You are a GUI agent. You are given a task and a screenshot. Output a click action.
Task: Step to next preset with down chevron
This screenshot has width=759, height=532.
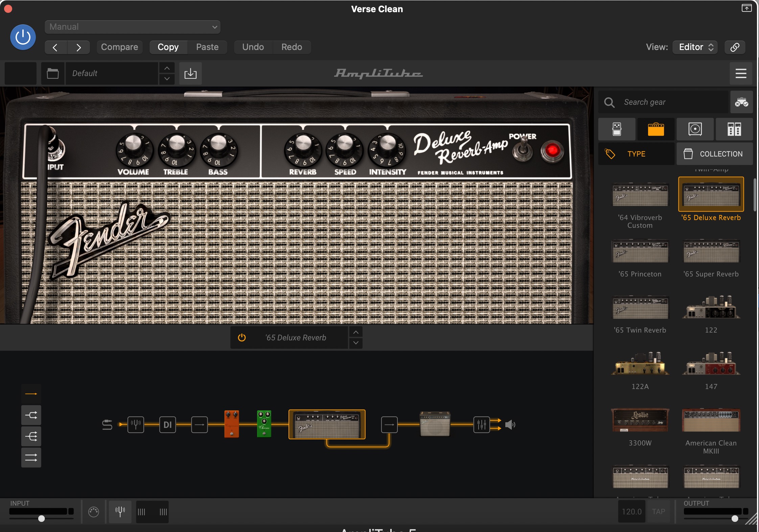[167, 79]
